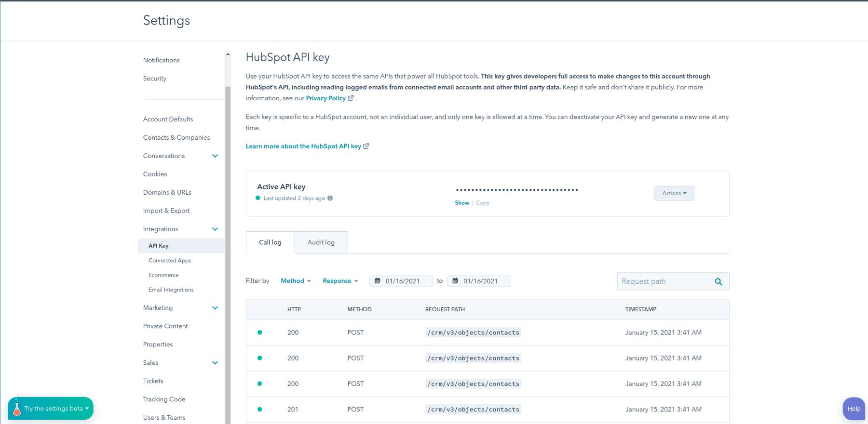The height and width of the screenshot is (424, 868).
Task: Click the info icon next to Last updated
Action: tap(330, 198)
